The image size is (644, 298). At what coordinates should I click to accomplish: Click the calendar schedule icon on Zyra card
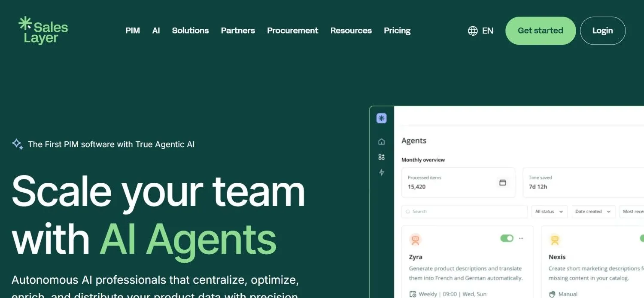[x=413, y=295]
